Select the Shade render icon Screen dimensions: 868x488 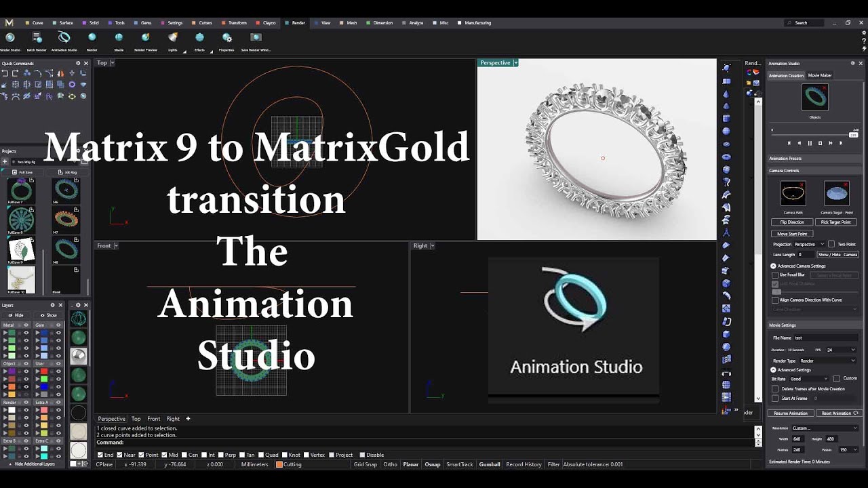point(119,38)
